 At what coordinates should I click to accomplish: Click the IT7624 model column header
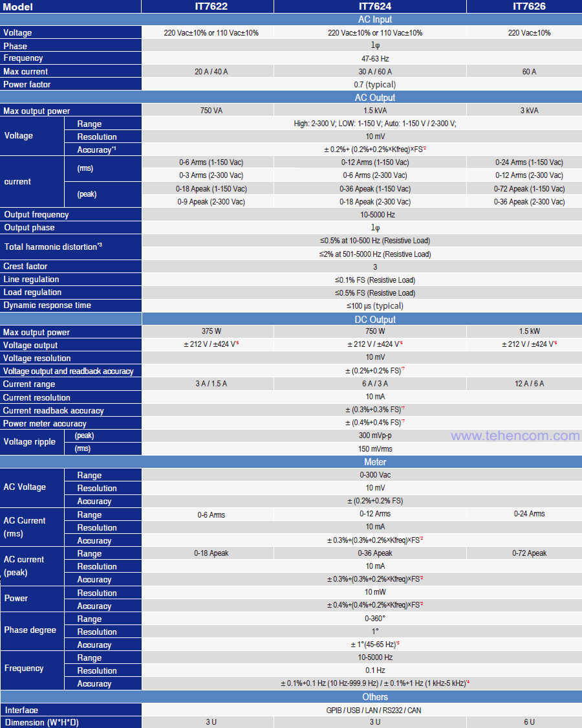point(375,6)
